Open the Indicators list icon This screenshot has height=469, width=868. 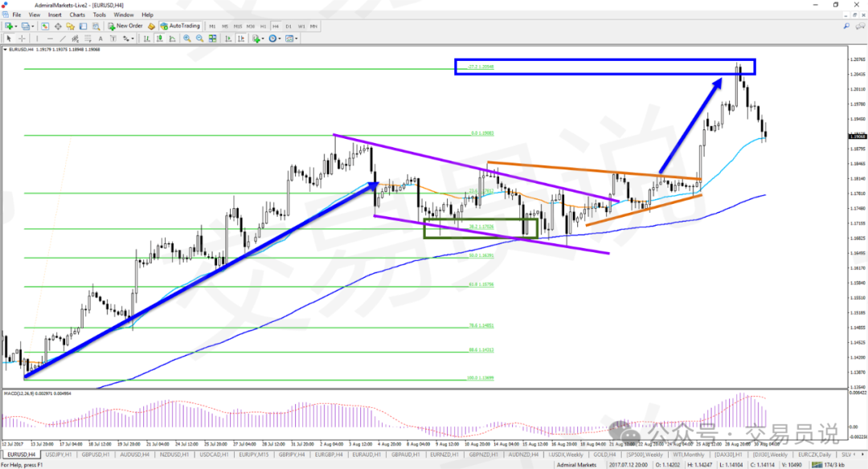pyautogui.click(x=256, y=39)
